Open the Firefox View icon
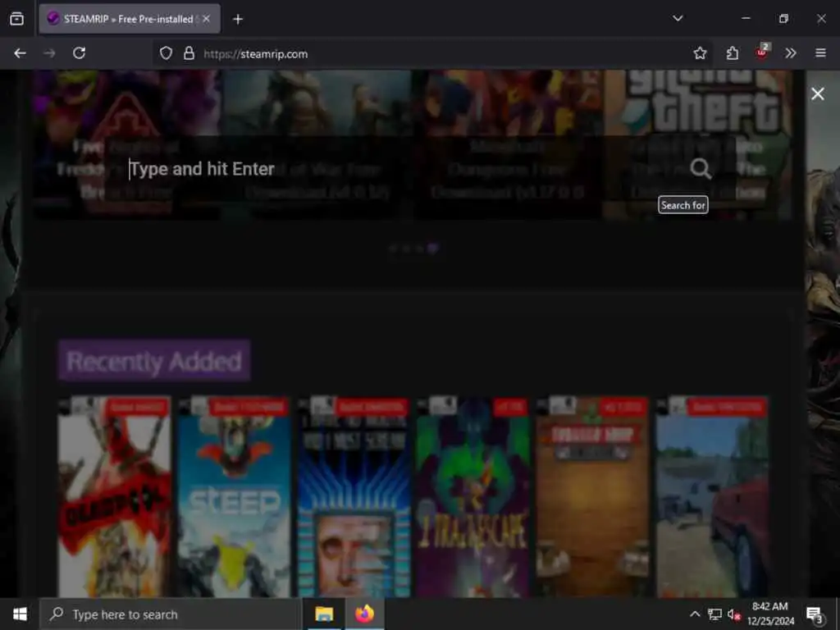The height and width of the screenshot is (630, 840). (16, 19)
